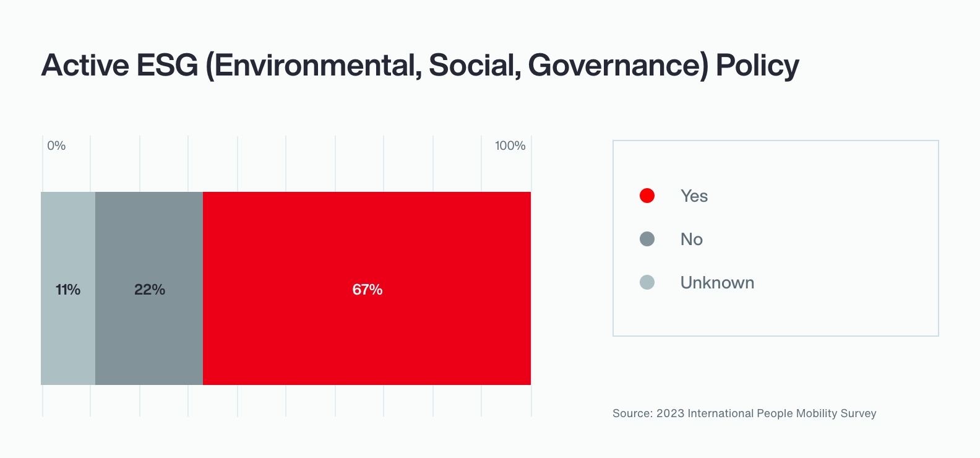Select the "Unknown" legend label
This screenshot has height=458, width=980.
(717, 282)
